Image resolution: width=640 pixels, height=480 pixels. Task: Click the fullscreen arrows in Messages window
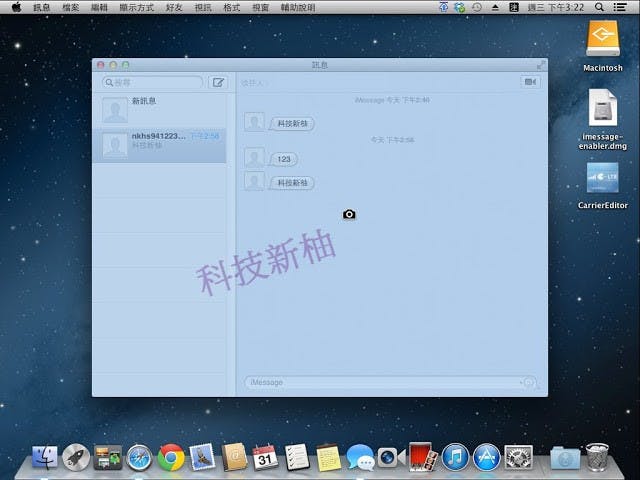coord(541,65)
